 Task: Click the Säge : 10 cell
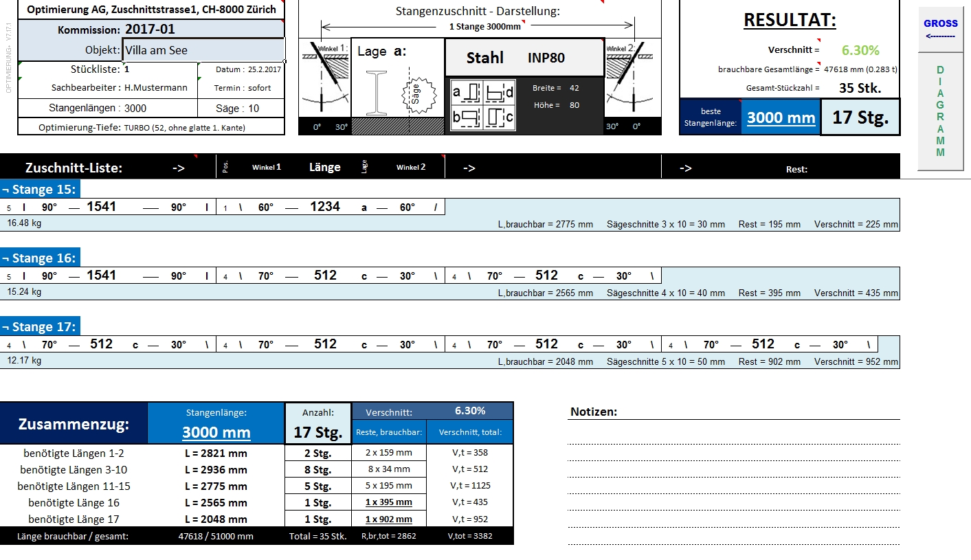tap(241, 108)
